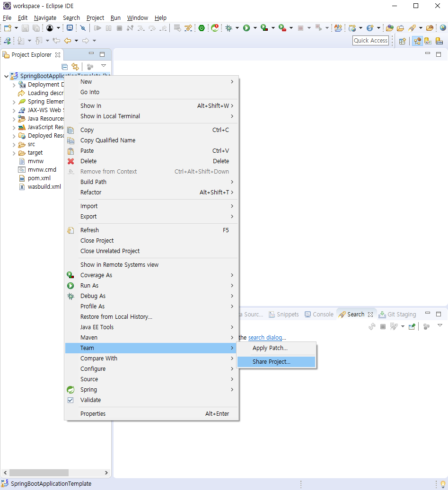
Task: Click the Save All toolbar icon
Action: (36, 28)
